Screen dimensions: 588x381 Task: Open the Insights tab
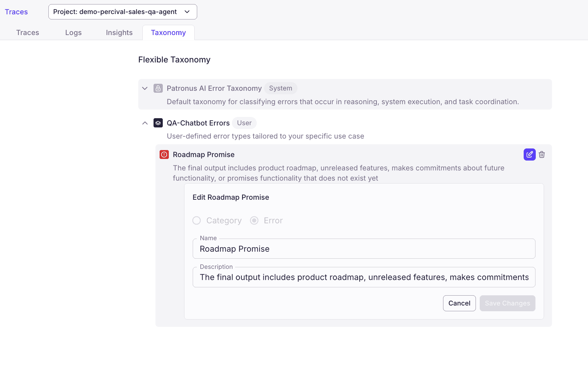119,32
